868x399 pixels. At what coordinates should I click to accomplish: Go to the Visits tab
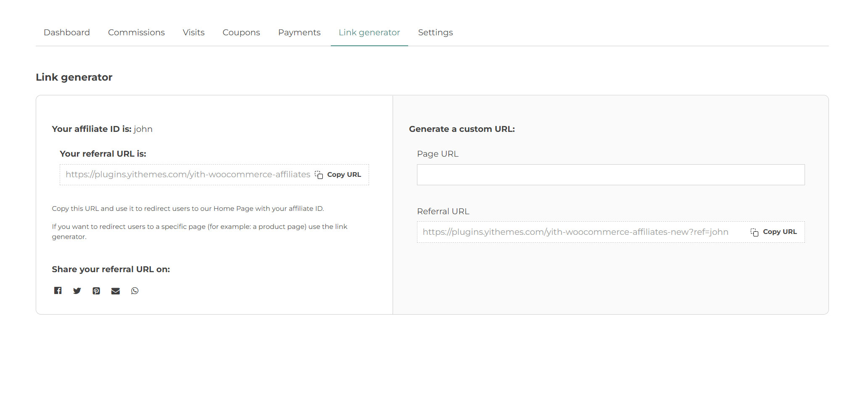click(x=193, y=32)
